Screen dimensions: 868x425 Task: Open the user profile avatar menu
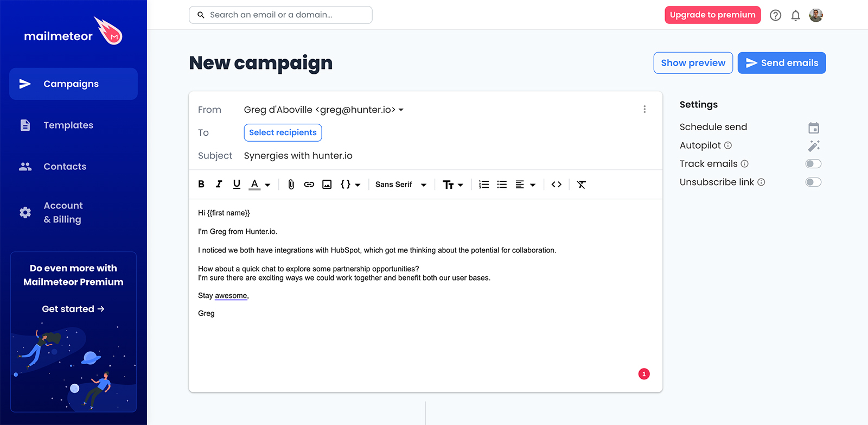tap(816, 15)
